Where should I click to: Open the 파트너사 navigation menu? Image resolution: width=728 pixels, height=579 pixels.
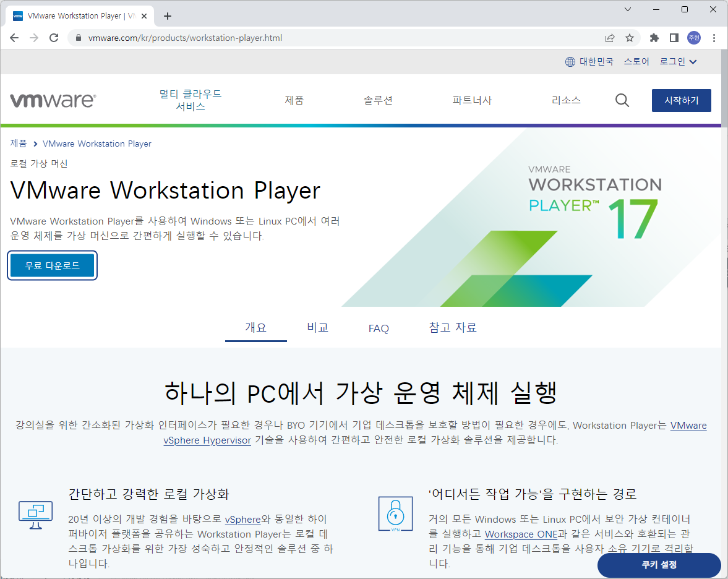point(472,100)
